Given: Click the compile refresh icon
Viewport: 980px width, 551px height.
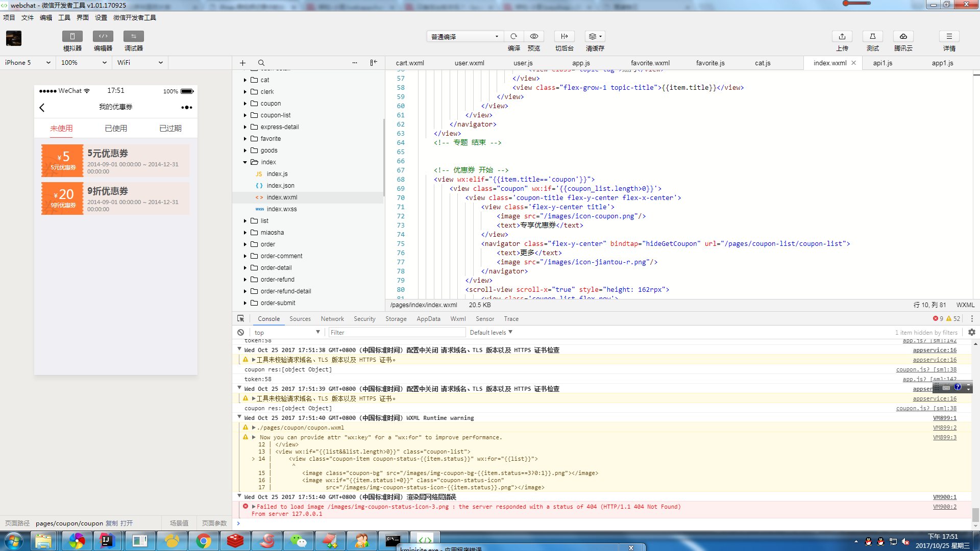Looking at the screenshot, I should tap(513, 36).
